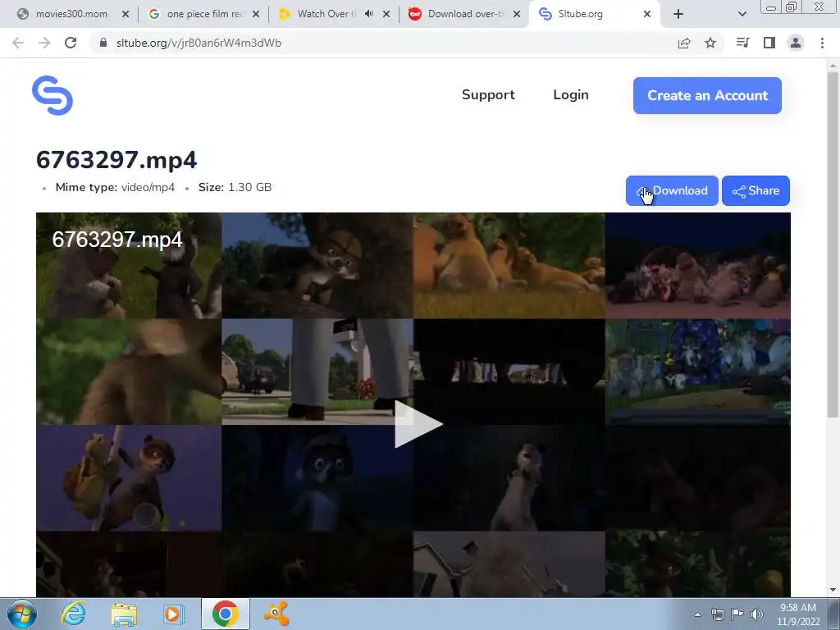
Task: Switch to movies300.mom tab
Action: tap(71, 14)
